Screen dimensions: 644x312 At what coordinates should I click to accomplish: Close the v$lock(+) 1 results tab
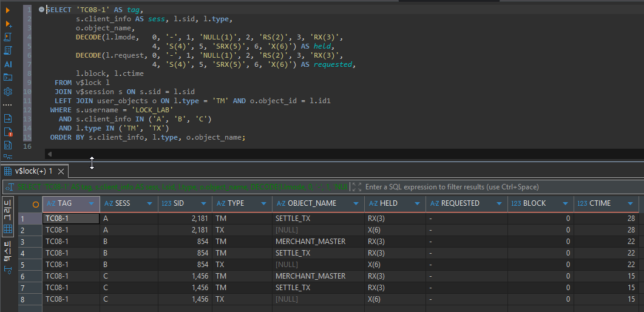coord(61,171)
